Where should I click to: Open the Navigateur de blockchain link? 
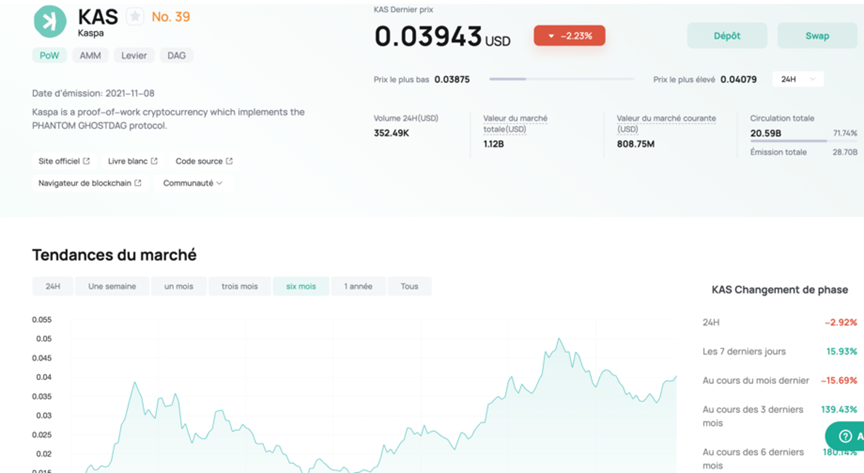[x=90, y=183]
